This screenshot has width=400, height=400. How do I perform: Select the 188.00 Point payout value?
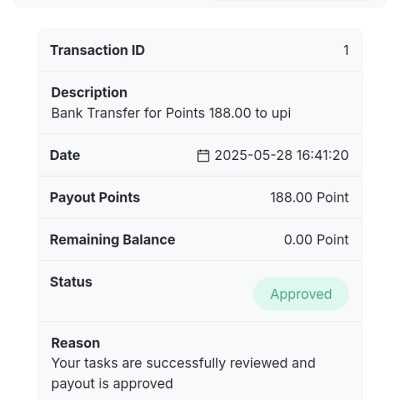309,197
